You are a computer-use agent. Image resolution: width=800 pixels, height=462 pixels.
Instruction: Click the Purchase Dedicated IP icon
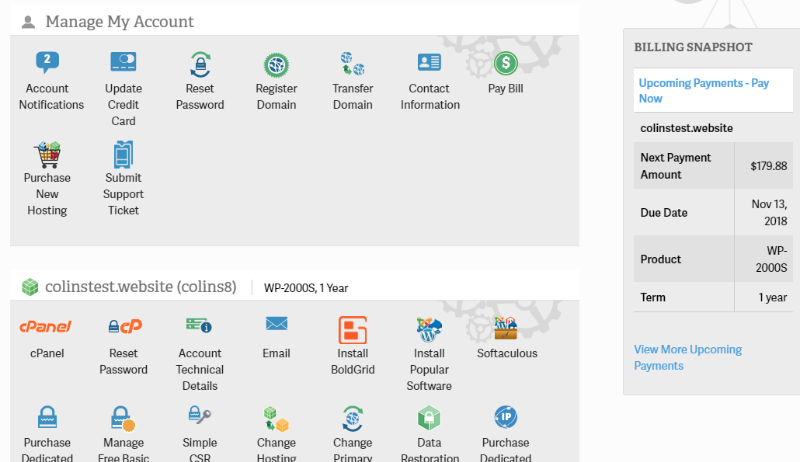pos(506,417)
